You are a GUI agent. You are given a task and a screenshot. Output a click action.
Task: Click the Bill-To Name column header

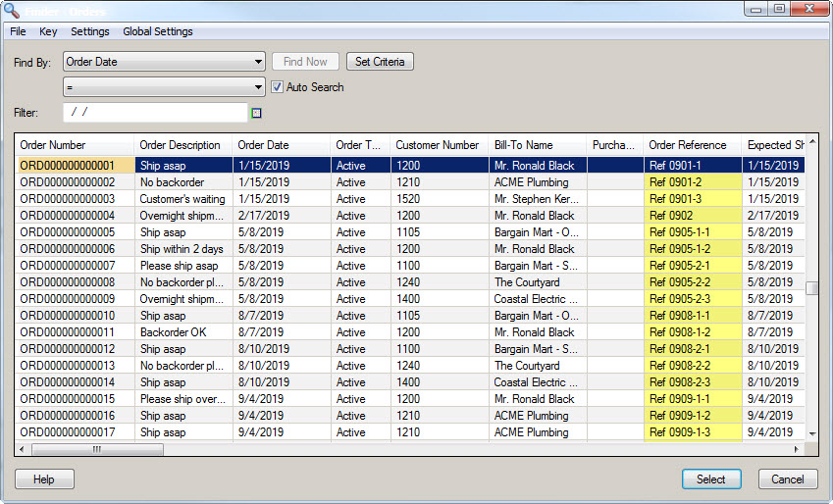[538, 145]
